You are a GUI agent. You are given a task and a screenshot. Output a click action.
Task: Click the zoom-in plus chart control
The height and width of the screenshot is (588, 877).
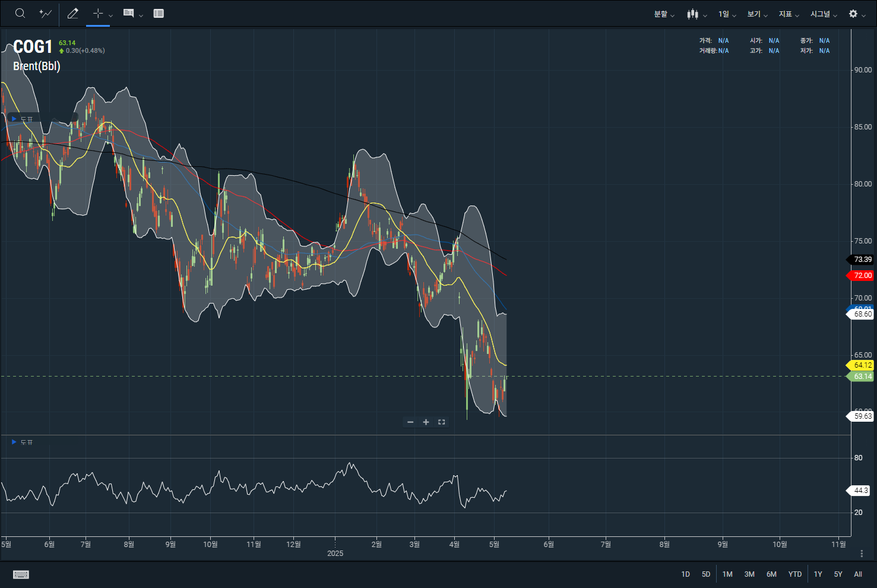(426, 422)
